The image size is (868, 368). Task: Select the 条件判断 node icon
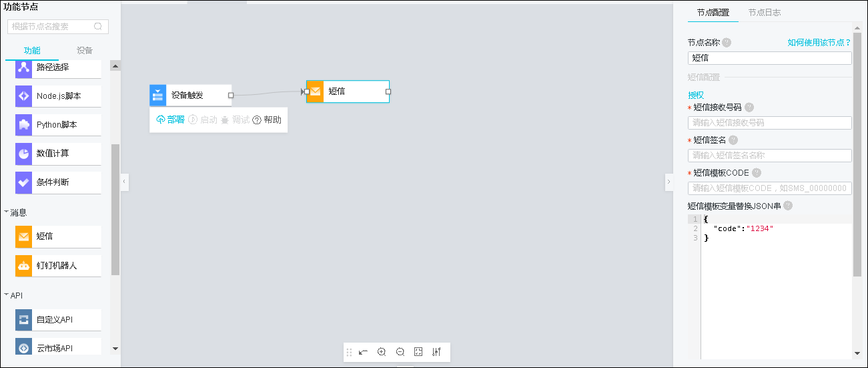point(24,182)
